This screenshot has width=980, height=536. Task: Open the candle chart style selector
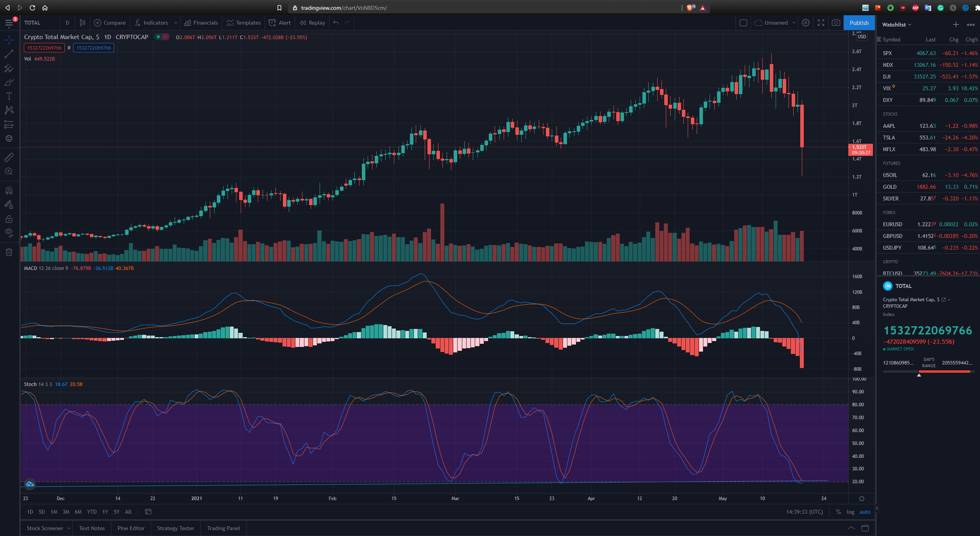[x=82, y=23]
